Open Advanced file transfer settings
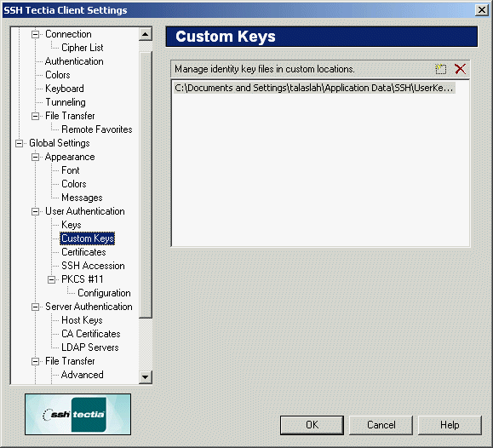 [82, 375]
